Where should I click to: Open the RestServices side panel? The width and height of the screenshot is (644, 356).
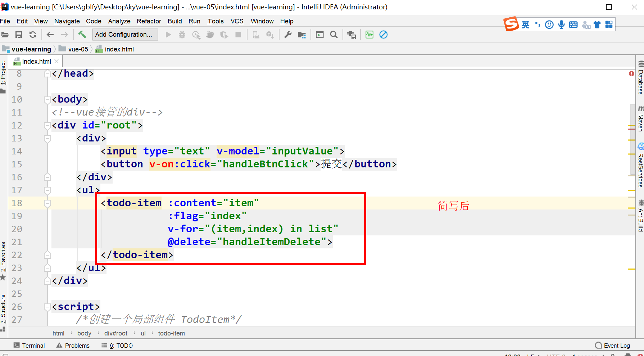(x=640, y=166)
